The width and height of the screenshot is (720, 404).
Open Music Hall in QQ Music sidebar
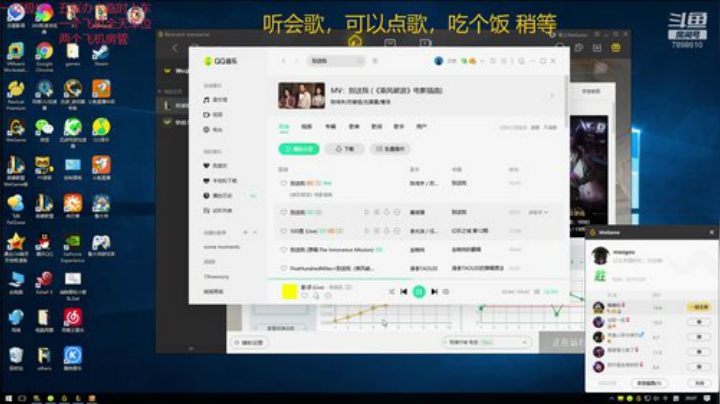click(x=216, y=100)
